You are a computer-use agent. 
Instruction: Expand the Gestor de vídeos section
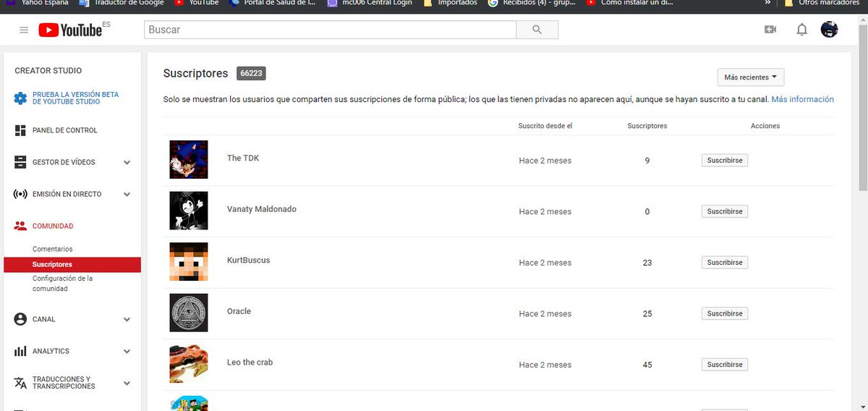pyautogui.click(x=127, y=163)
